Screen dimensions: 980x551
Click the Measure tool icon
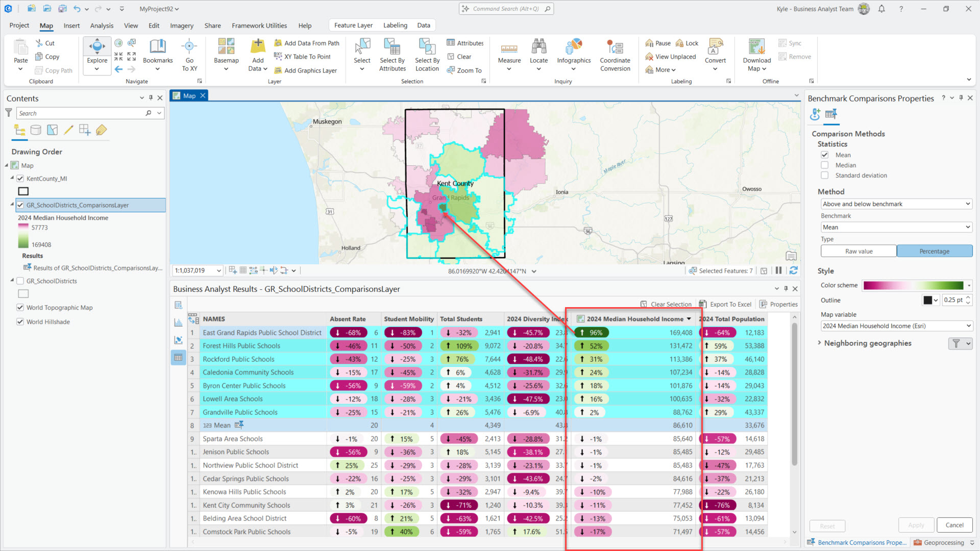point(509,48)
